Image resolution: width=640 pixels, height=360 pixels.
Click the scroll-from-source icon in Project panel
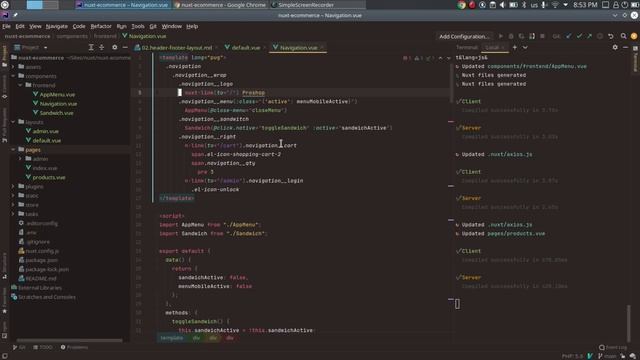click(x=91, y=47)
